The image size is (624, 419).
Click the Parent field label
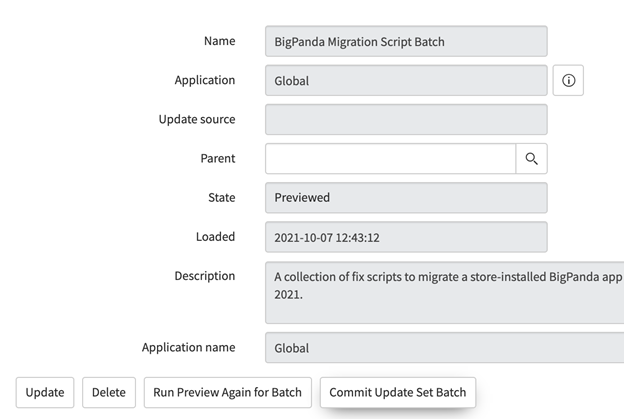click(217, 158)
